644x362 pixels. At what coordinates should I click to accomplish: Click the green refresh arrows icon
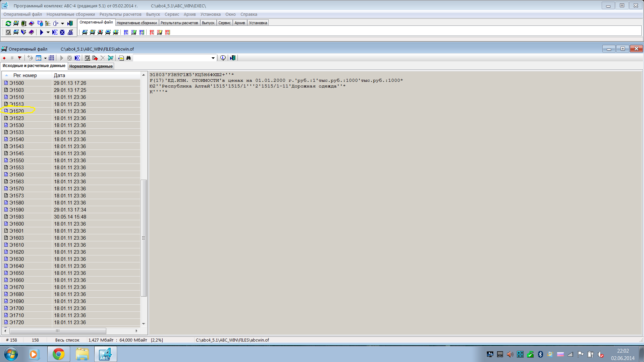[x=8, y=23]
